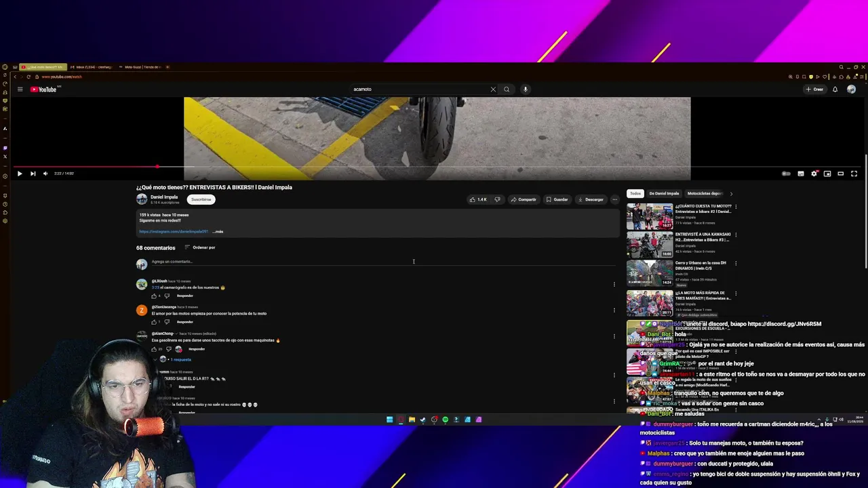
Task: Like the @AlanChong comment
Action: coord(154,349)
